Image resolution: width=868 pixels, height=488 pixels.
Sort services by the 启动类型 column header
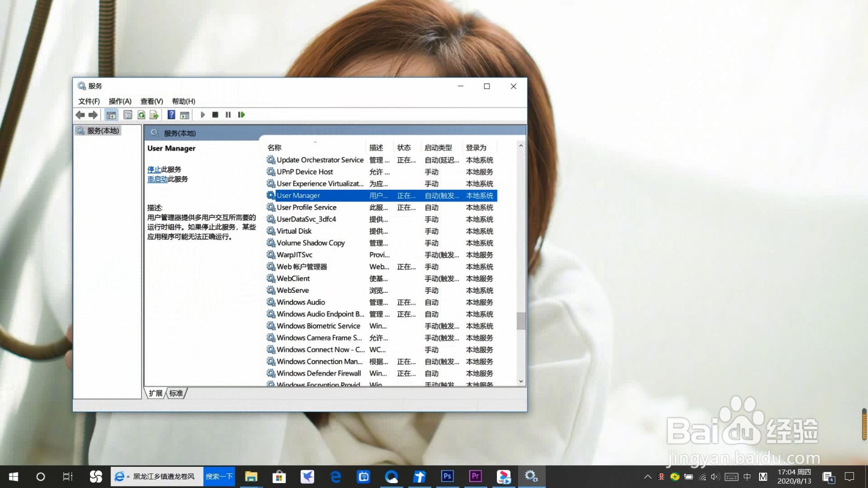pos(439,147)
